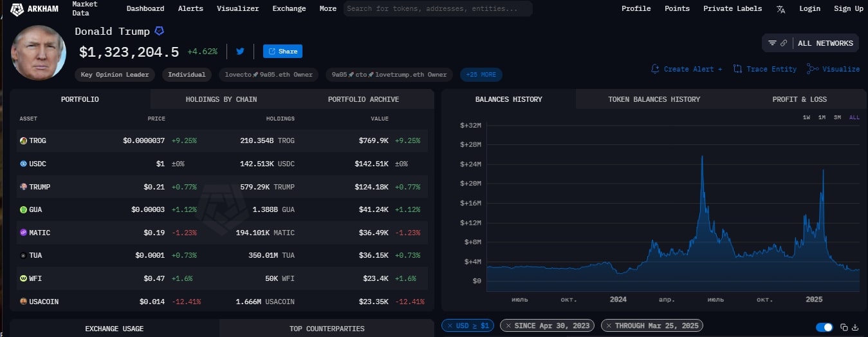
Task: Select the ALL chart range
Action: 854,117
